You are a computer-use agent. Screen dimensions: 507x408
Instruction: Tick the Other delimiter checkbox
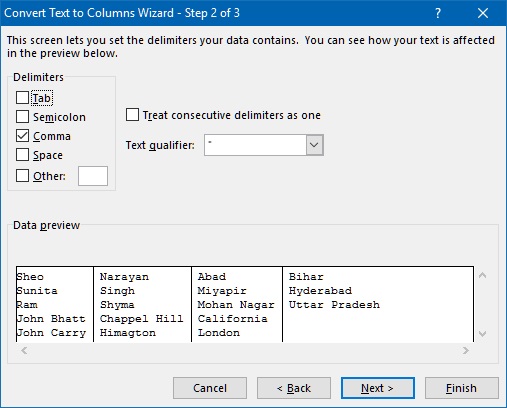(x=22, y=176)
